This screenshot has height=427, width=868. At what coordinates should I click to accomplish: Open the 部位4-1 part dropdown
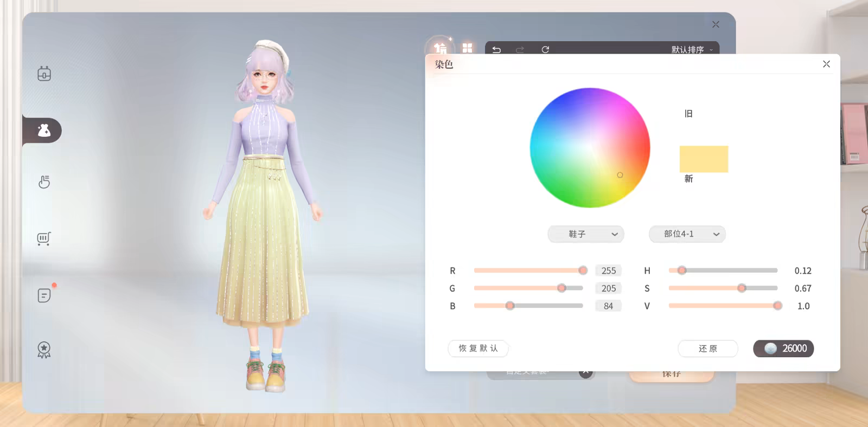pyautogui.click(x=687, y=234)
